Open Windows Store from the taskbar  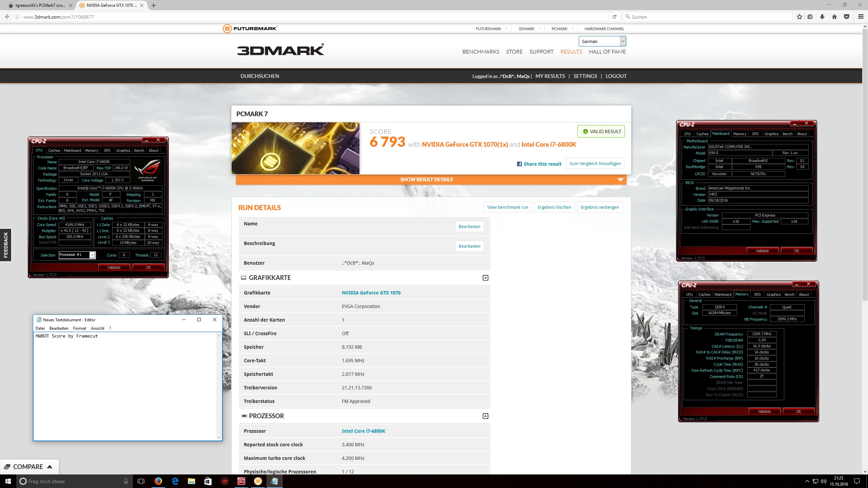[x=208, y=481]
